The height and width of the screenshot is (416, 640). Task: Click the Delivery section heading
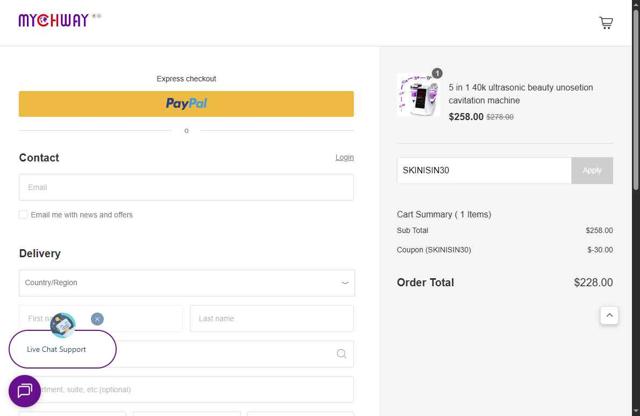coord(40,254)
